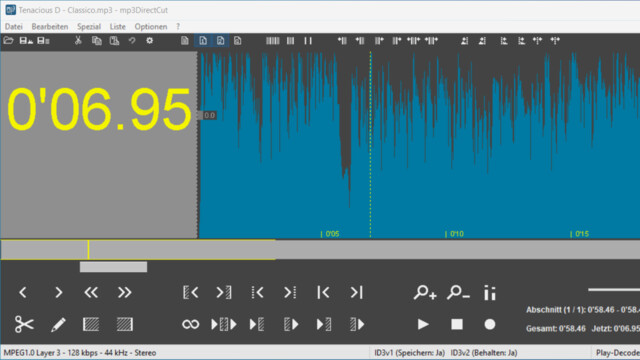The image size is (640, 360).
Task: Open the Datei menu
Action: [x=13, y=27]
